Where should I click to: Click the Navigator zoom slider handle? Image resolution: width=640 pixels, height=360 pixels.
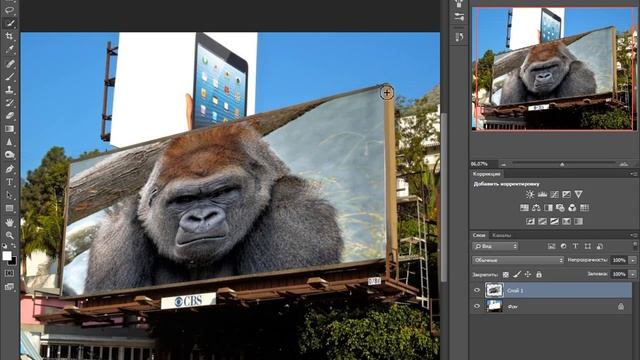(x=562, y=164)
